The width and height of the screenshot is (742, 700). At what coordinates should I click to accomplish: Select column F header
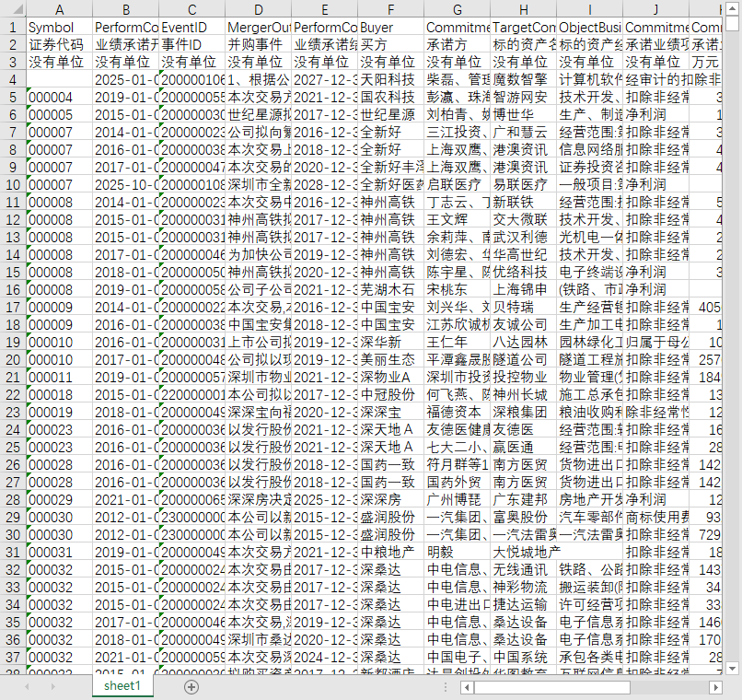[x=391, y=8]
